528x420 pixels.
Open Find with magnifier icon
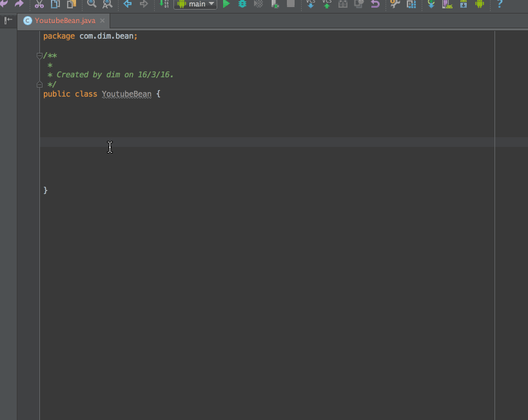(x=92, y=4)
